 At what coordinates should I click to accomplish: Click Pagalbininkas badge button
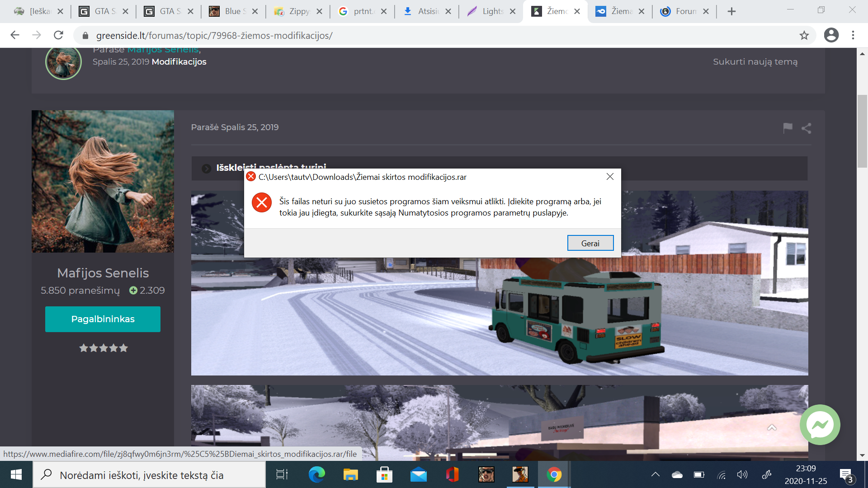click(x=103, y=319)
